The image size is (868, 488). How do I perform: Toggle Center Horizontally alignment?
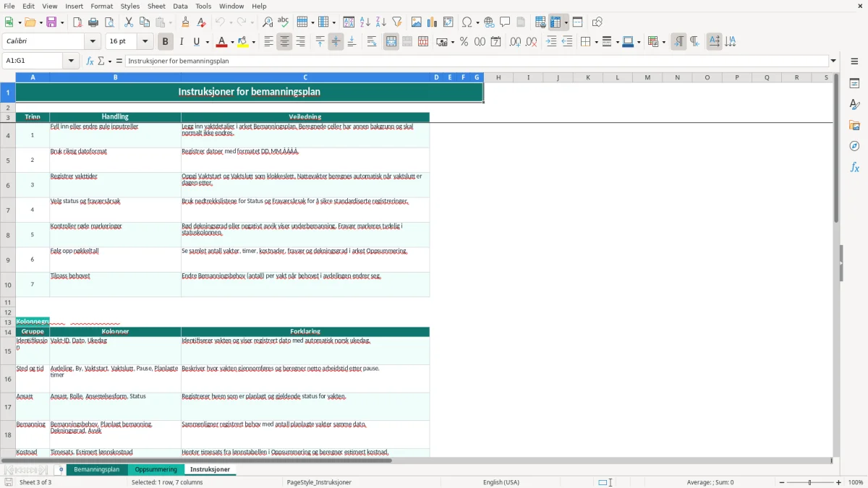[x=284, y=42]
